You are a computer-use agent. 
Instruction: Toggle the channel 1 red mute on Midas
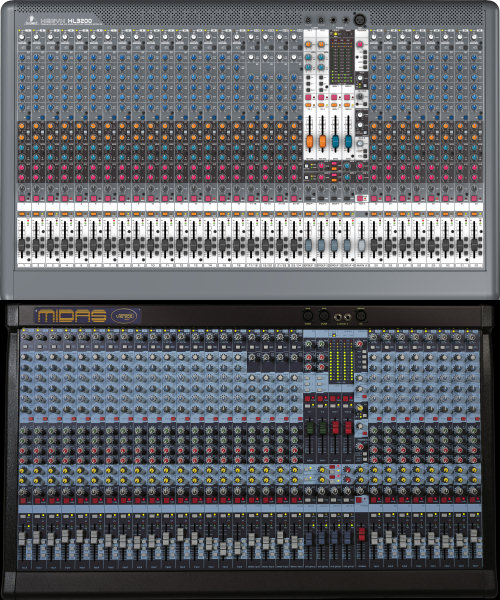(x=23, y=501)
